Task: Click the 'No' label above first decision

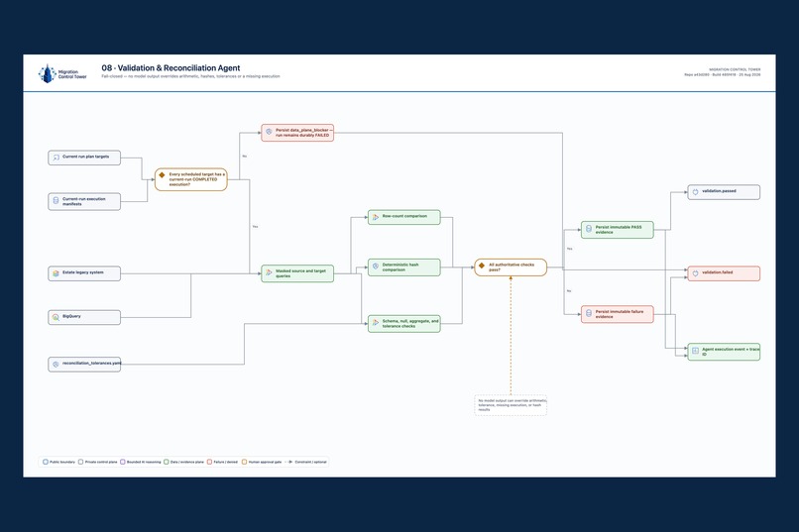Action: (245, 156)
